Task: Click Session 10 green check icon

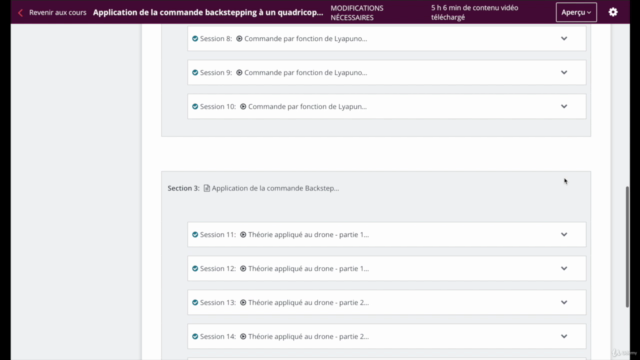Action: pos(195,107)
